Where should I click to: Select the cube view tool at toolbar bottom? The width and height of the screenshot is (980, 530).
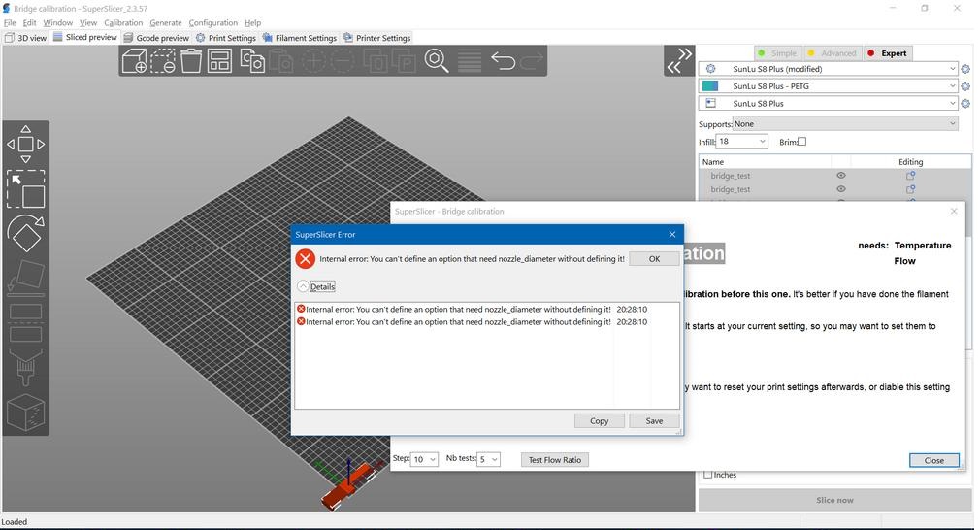[25, 413]
